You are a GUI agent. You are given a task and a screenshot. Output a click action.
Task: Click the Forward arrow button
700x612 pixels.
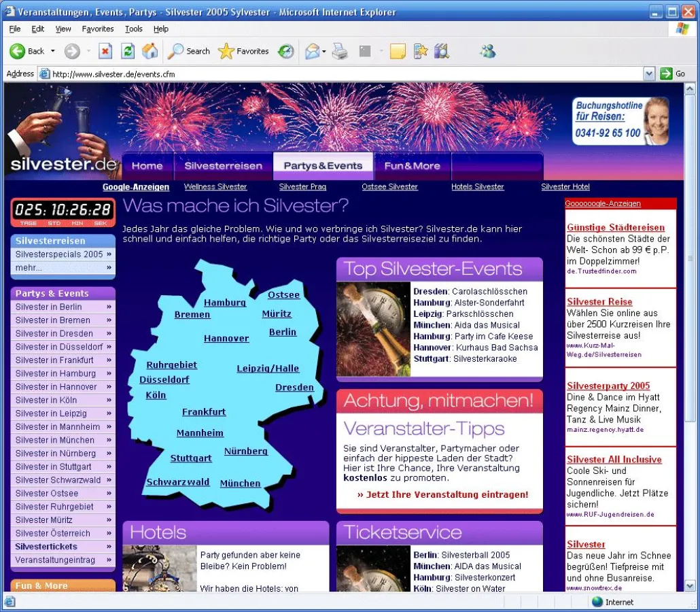coord(72,52)
